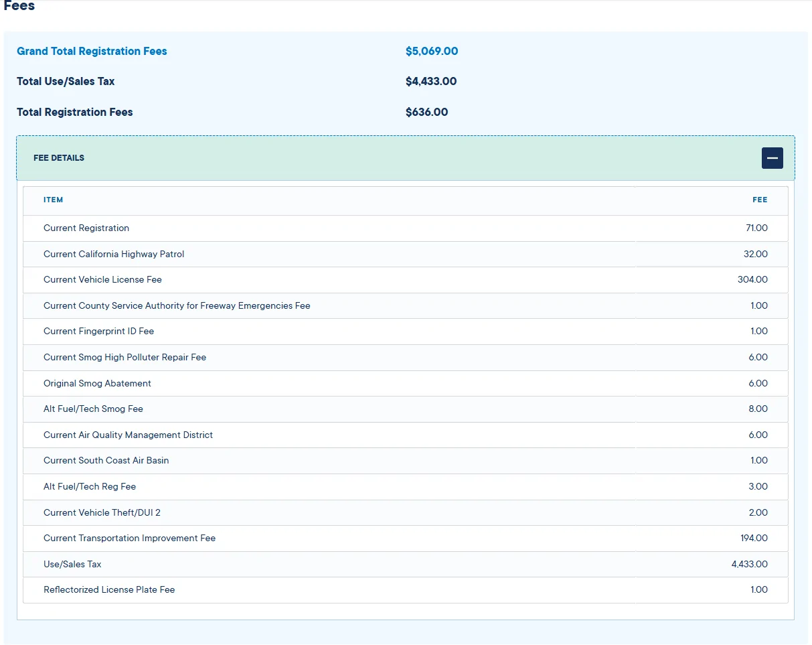Select the Current California Highway Patrol row
This screenshot has width=812, height=645.
(x=406, y=255)
